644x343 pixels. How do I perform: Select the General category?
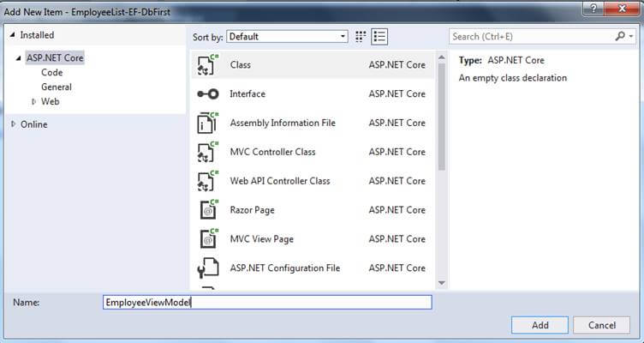[x=57, y=87]
